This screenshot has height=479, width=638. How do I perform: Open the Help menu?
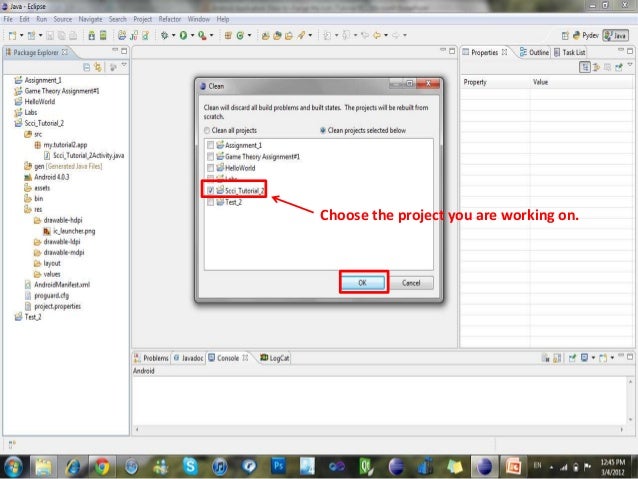[223, 19]
